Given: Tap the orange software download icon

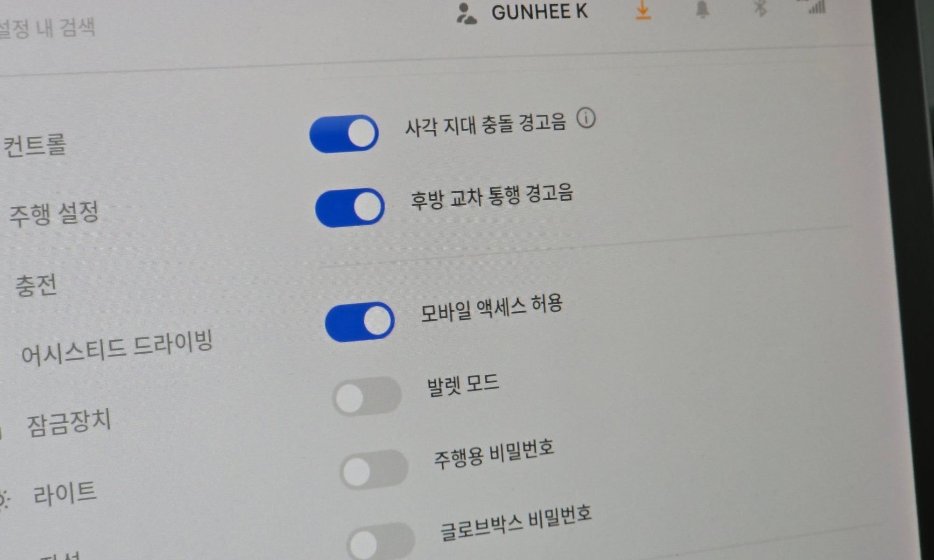Looking at the screenshot, I should click(x=644, y=10).
